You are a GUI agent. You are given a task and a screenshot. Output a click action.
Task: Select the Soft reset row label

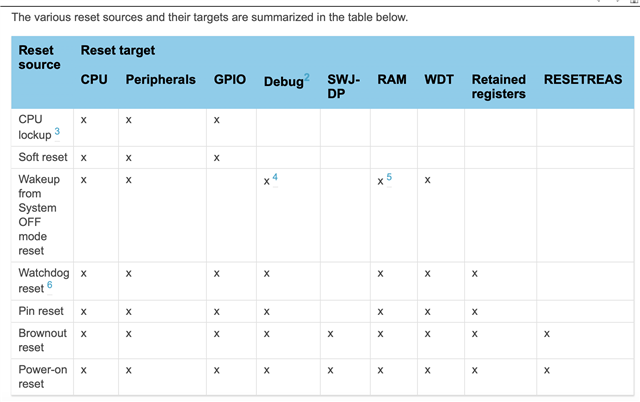click(x=43, y=157)
